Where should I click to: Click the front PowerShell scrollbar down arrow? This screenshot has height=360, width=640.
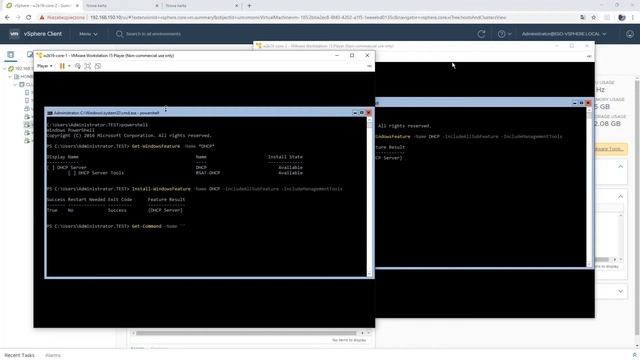pyautogui.click(x=370, y=274)
